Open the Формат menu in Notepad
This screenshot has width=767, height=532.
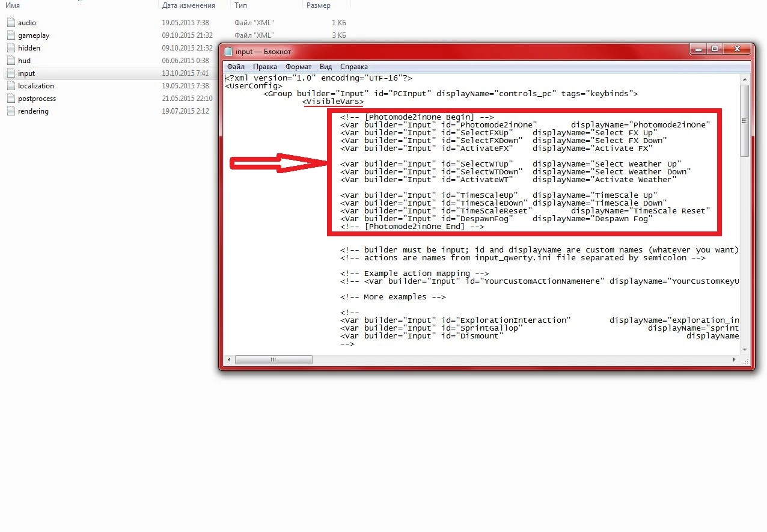coord(298,67)
